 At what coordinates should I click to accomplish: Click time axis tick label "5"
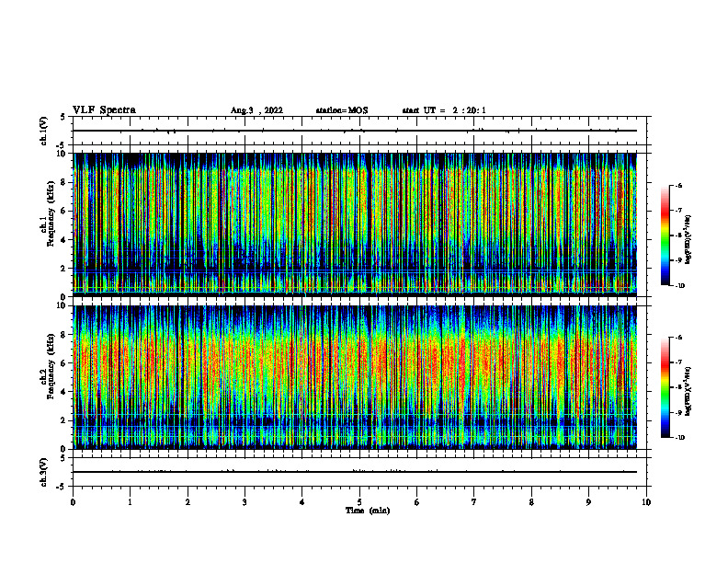point(359,502)
